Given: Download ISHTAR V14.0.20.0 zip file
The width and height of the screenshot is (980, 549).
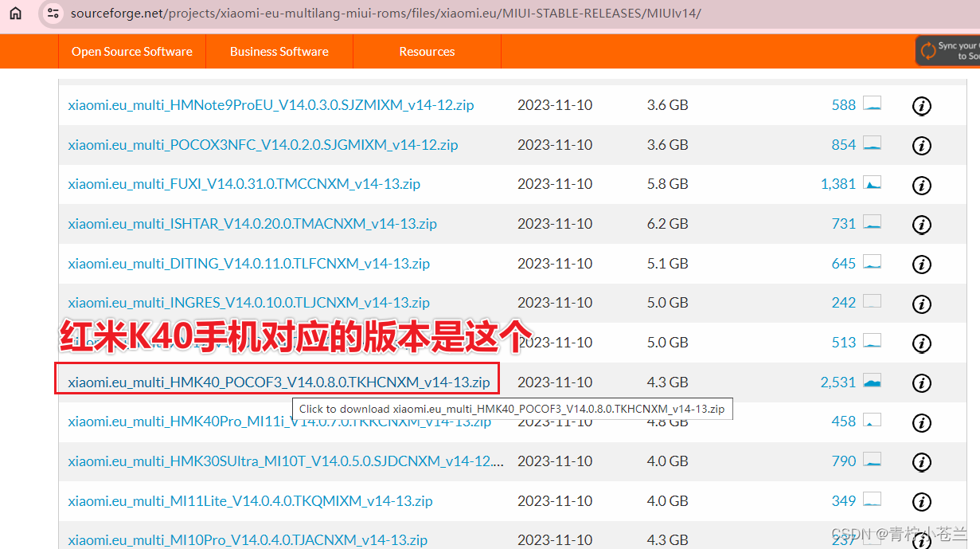Looking at the screenshot, I should point(252,224).
